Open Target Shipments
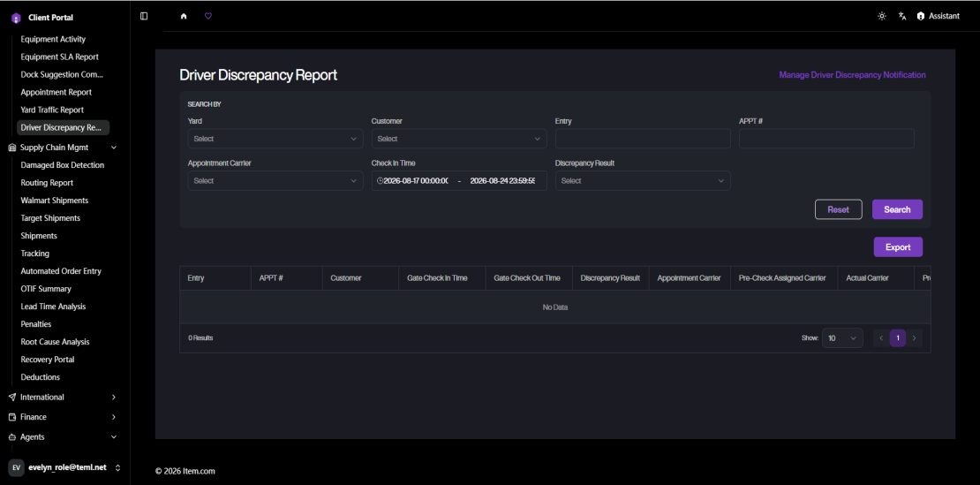Viewport: 980px width, 485px height. [50, 218]
